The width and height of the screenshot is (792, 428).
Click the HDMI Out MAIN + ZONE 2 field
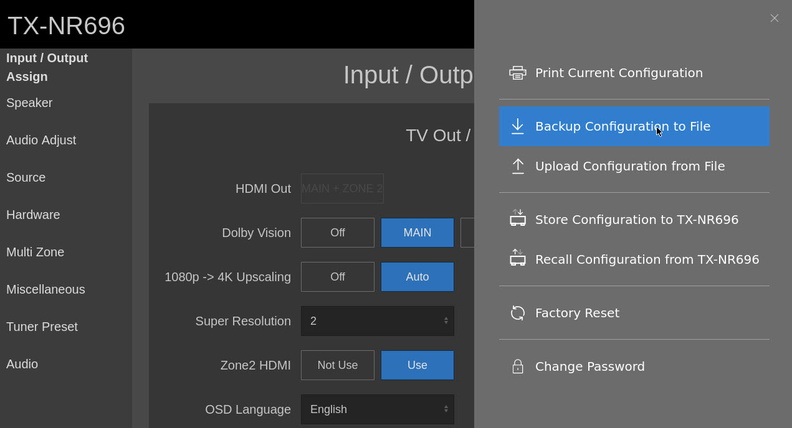click(342, 188)
